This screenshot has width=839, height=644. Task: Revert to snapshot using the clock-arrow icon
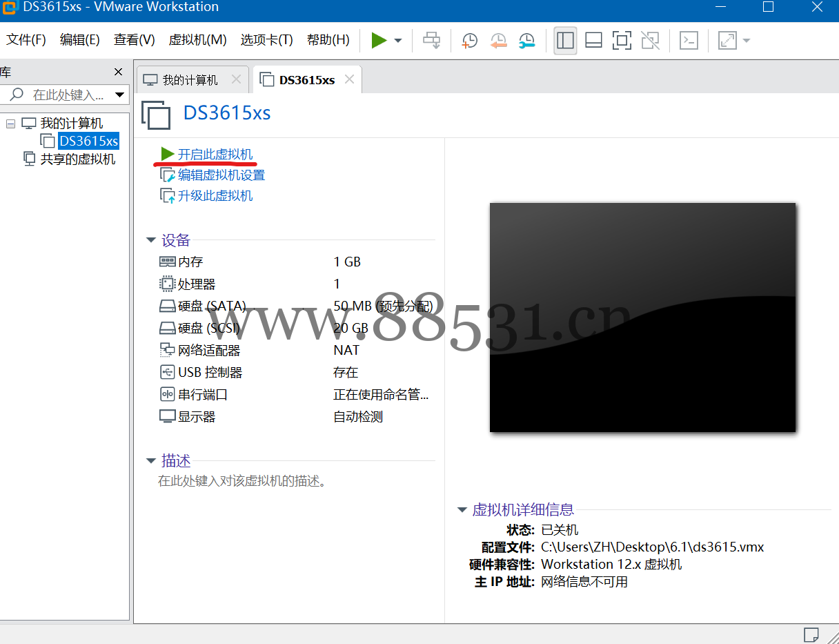pos(498,41)
